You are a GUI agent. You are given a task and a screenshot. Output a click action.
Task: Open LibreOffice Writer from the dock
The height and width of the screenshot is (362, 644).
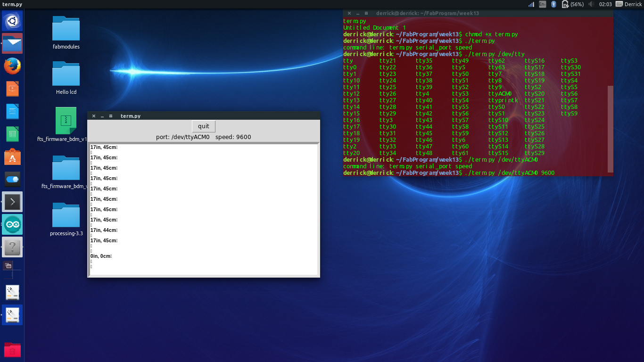click(12, 112)
